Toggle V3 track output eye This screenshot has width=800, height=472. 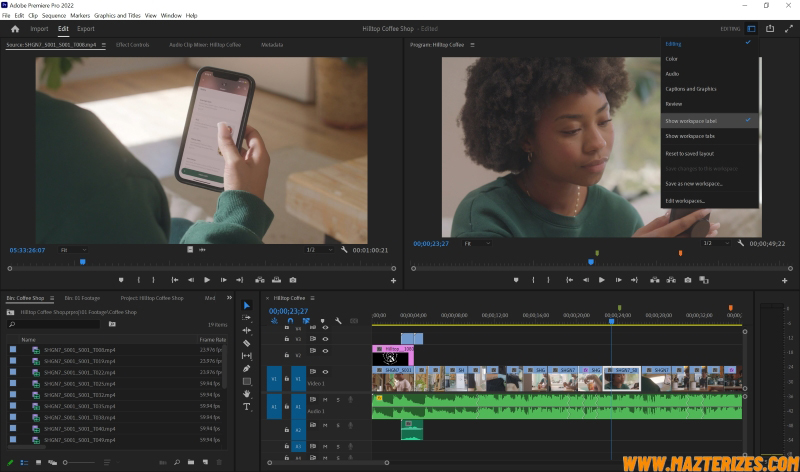(326, 339)
